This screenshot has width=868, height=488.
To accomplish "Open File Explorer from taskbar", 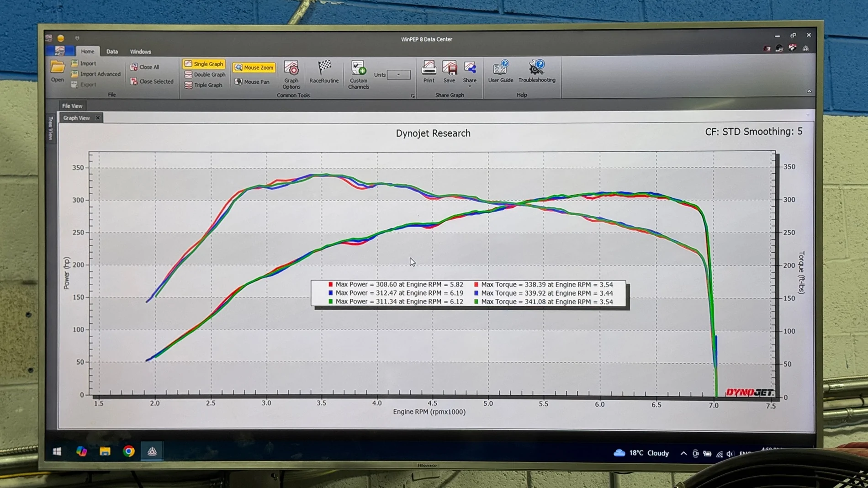I will pyautogui.click(x=105, y=451).
